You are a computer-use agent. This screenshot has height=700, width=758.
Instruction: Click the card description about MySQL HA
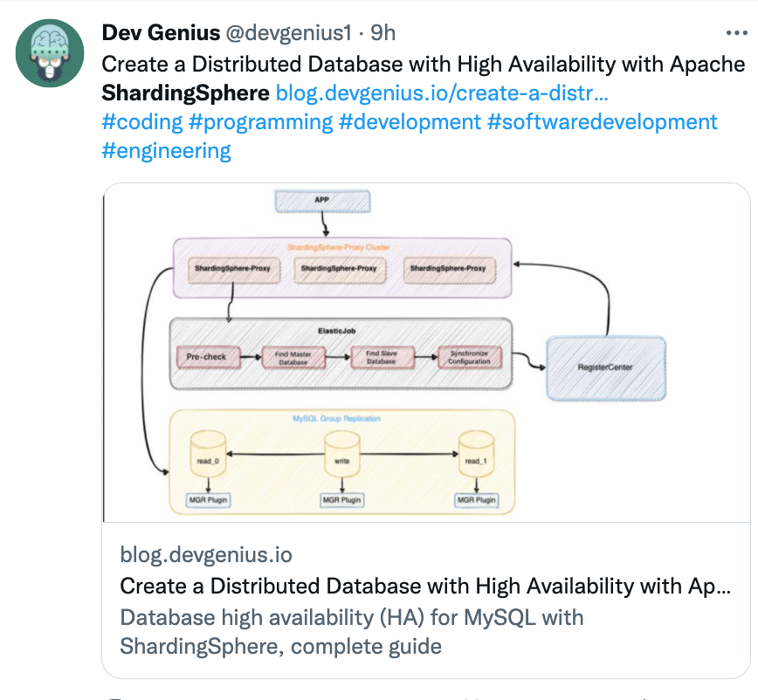(351, 632)
